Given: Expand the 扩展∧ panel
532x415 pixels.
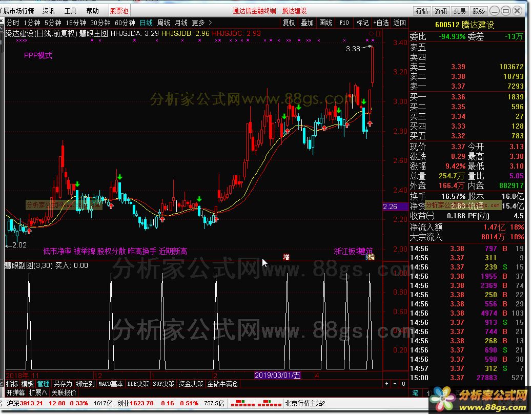Looking at the screenshot, I should (x=38, y=392).
